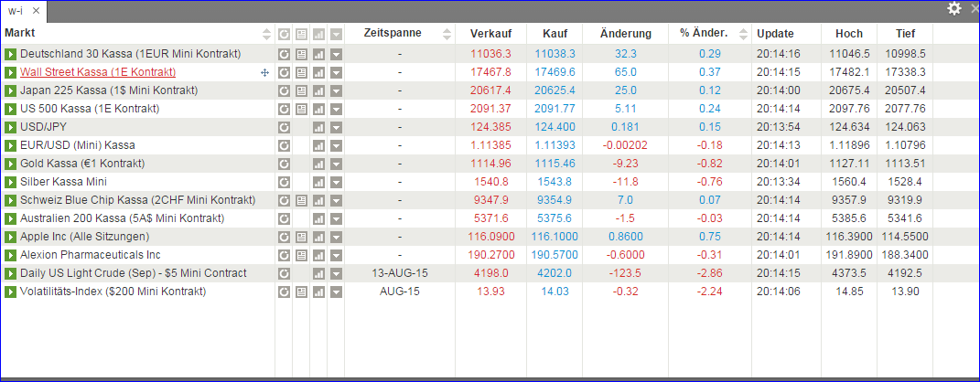Click percent change -0.82 in Gold row
This screenshot has height=382, width=980.
point(710,164)
